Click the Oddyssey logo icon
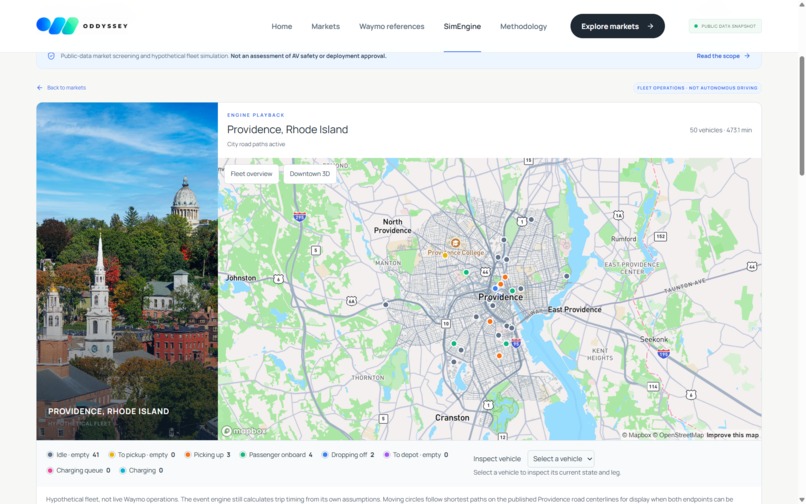This screenshot has width=806, height=504. pos(57,26)
